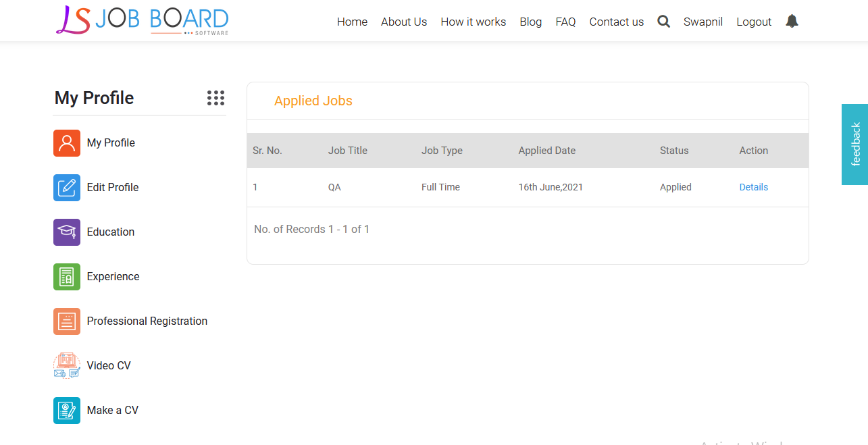Select the My Profile user icon

pyautogui.click(x=66, y=142)
